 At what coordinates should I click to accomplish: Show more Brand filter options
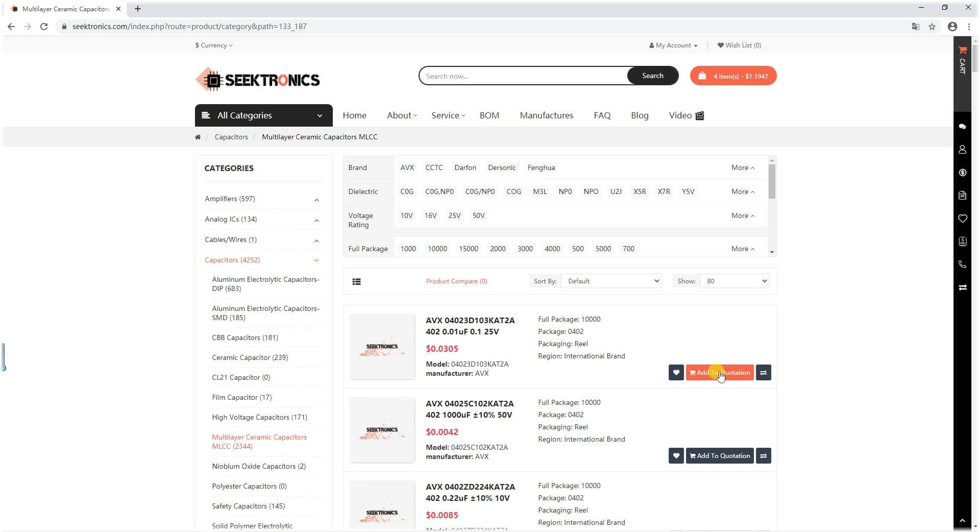tap(743, 167)
